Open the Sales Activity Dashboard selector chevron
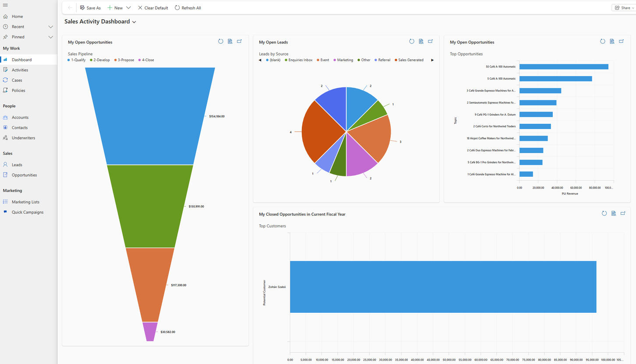 pyautogui.click(x=134, y=22)
